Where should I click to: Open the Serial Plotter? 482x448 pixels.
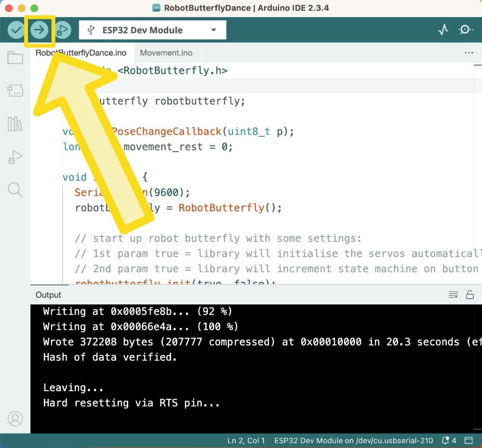tap(443, 30)
